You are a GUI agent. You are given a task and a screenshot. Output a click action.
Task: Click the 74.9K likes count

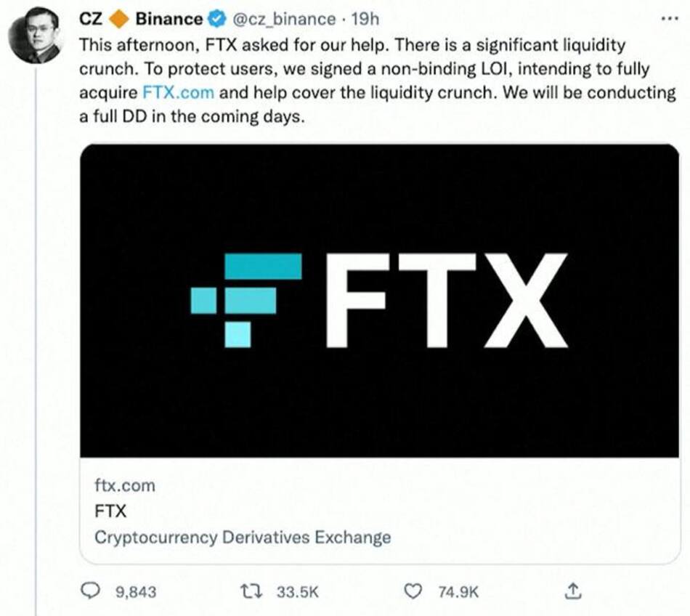[x=458, y=592]
